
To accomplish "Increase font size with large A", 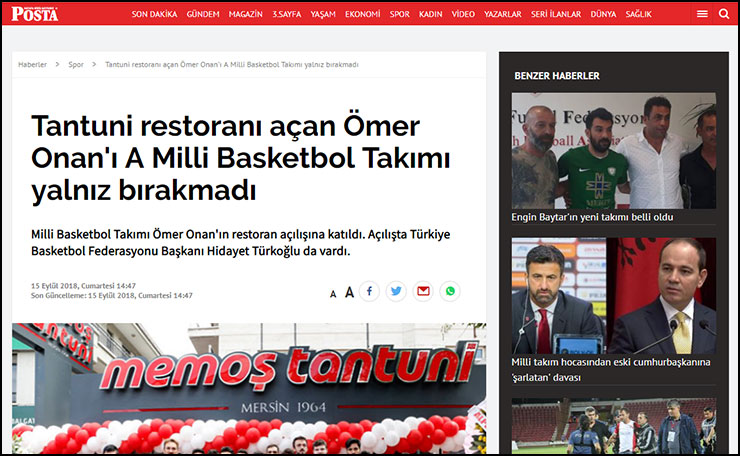I will (349, 292).
